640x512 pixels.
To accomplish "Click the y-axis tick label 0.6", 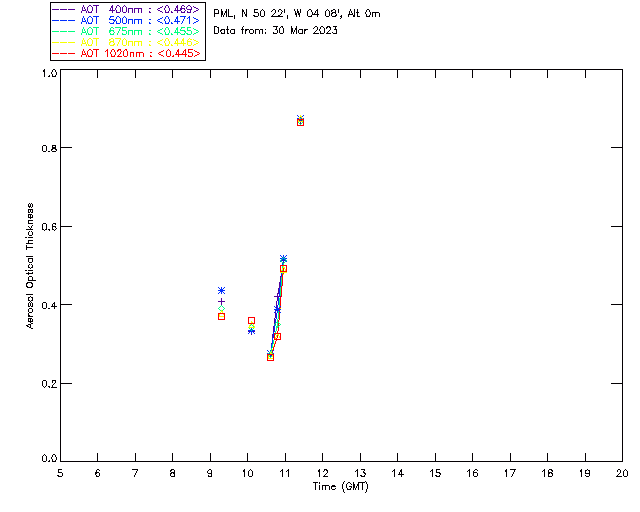I will click(x=49, y=227).
